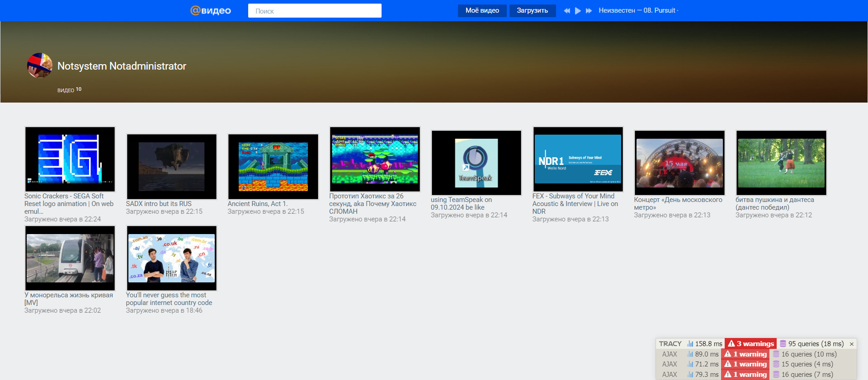Open Notsystem Notadministrator profile avatar

coord(40,66)
